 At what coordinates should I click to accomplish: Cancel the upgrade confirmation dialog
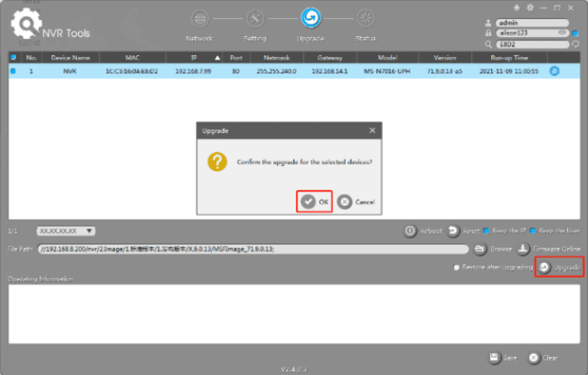(356, 201)
